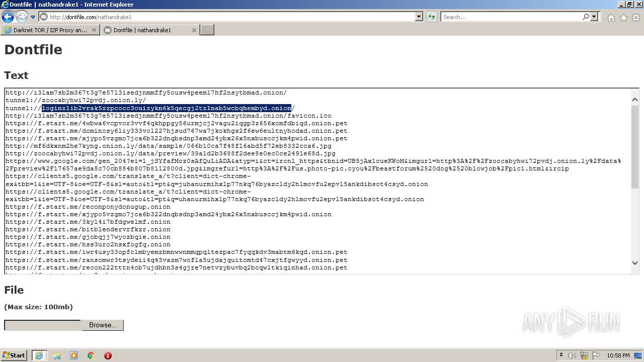The image size is (644, 362).
Task: Open the Tools gear icon
Action: coord(636,18)
